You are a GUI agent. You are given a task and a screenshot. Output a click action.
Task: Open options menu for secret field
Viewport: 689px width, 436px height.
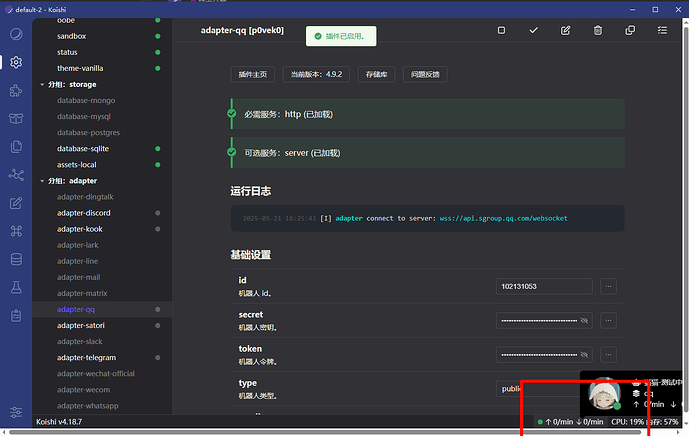(x=609, y=320)
